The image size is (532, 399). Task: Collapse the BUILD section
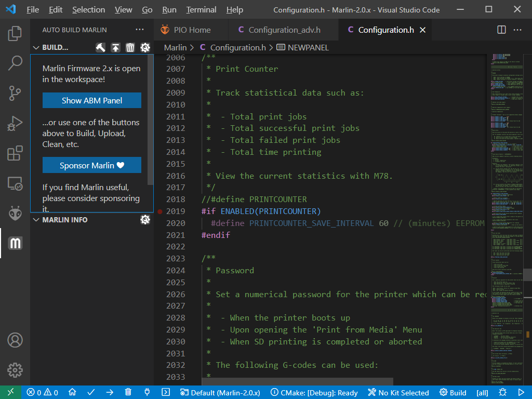(x=36, y=47)
